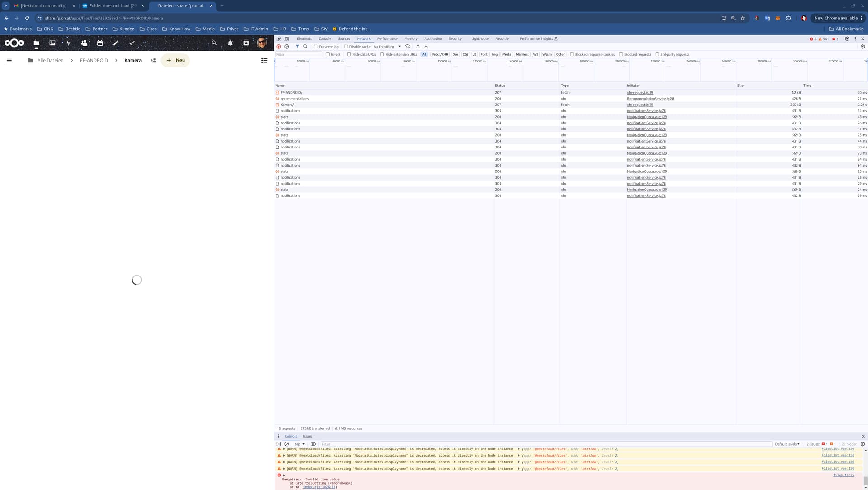Switch to DevTools Application tab
The width and height of the screenshot is (868, 490).
(x=433, y=39)
